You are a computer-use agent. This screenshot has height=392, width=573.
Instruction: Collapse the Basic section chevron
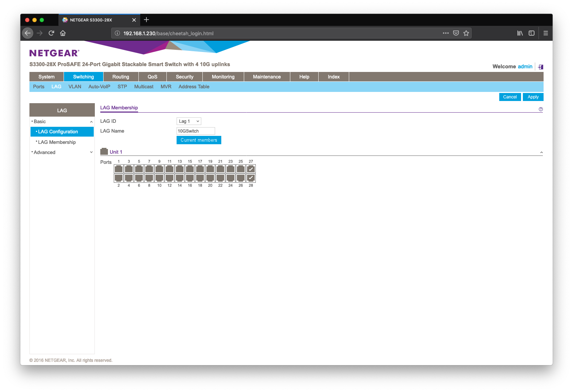[91, 122]
